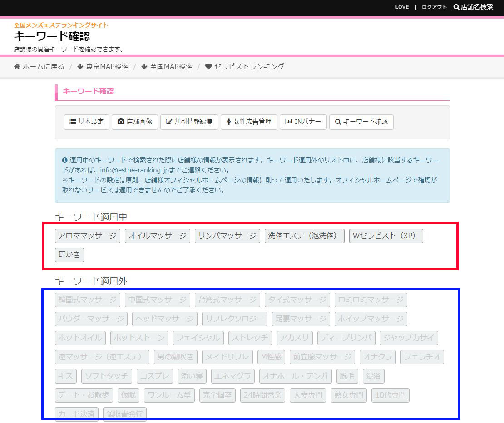Click the heart icon for セラピストランキング
The height and width of the screenshot is (423, 504).
point(208,66)
